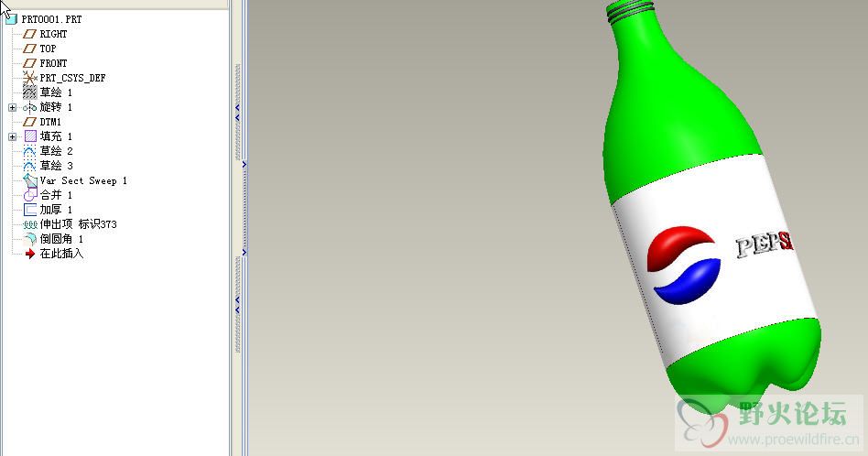Select the 草绘 3 label
Image resolution: width=868 pixels, height=456 pixels.
pos(56,166)
